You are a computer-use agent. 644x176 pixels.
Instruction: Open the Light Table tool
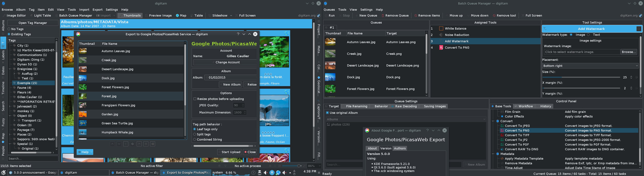[x=40, y=15]
